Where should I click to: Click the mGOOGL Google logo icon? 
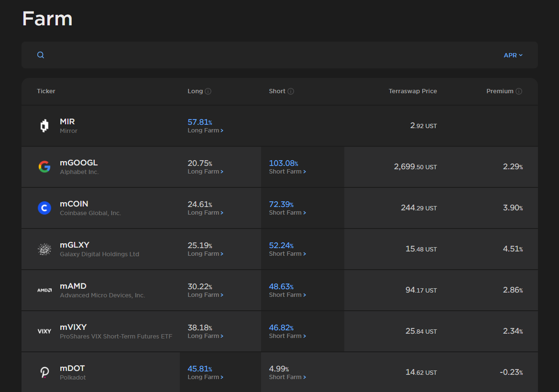point(44,167)
